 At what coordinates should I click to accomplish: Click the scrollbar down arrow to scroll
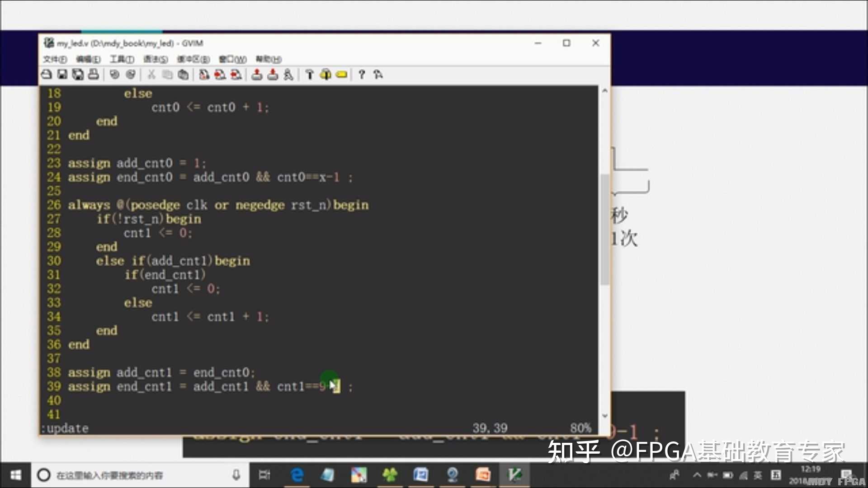click(x=604, y=416)
